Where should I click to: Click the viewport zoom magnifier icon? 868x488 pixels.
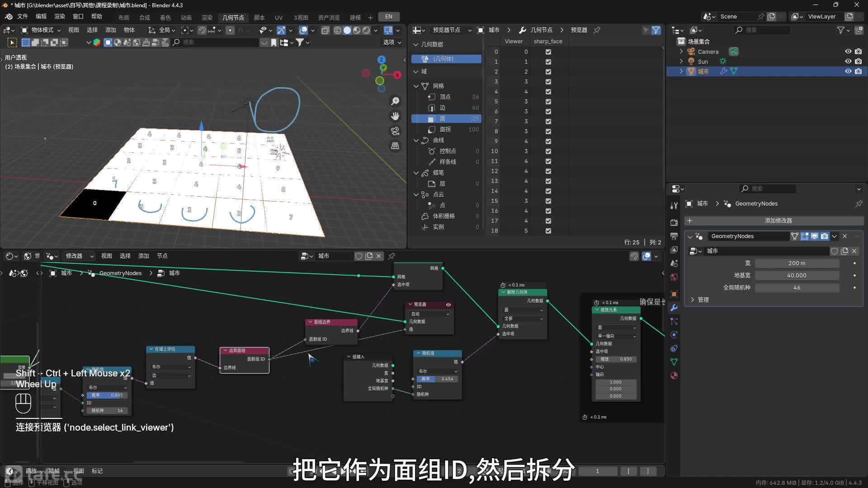[x=395, y=101]
